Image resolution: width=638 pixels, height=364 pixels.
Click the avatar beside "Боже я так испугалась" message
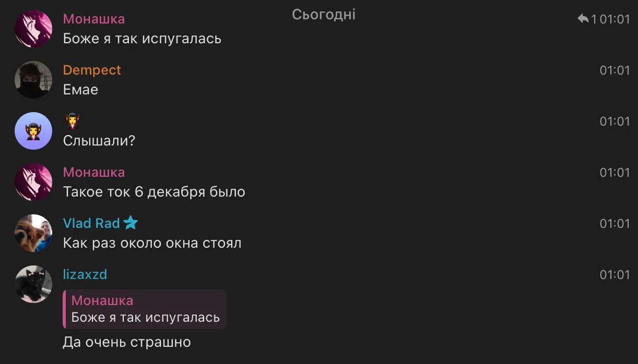point(33,29)
